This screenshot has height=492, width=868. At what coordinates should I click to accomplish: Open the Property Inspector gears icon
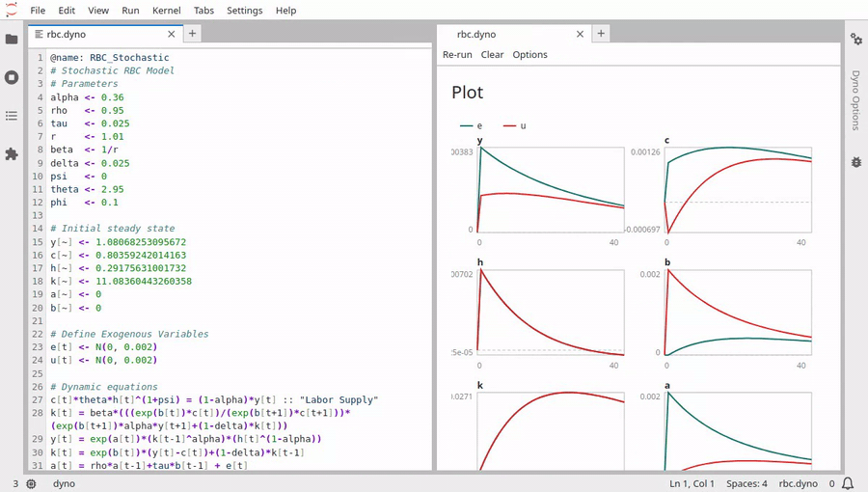pos(855,39)
